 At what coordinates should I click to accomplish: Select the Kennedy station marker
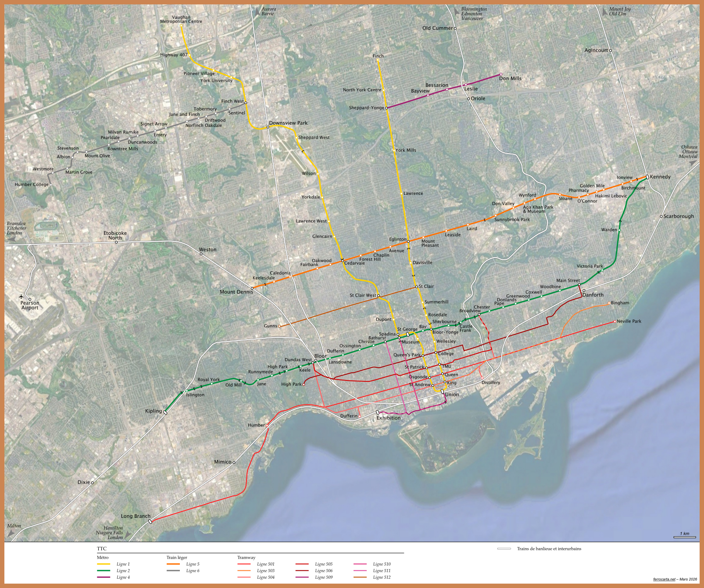647,177
